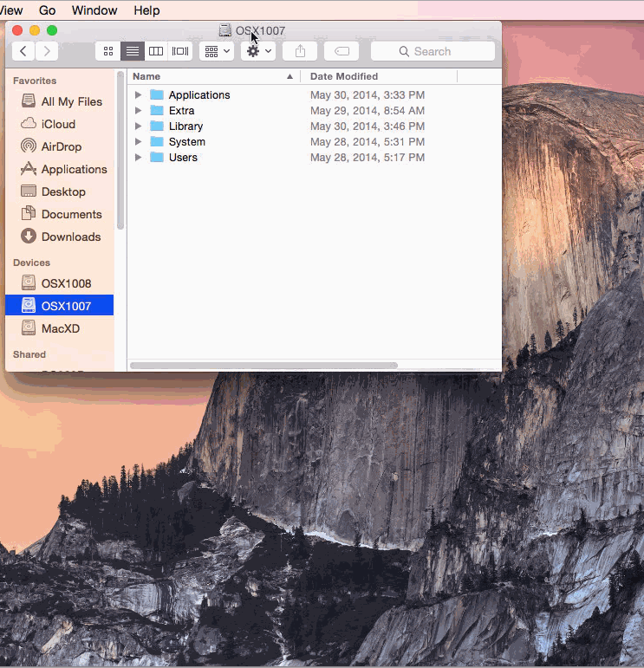This screenshot has width=644, height=668.
Task: Click the Share toolbar button
Action: 300,51
